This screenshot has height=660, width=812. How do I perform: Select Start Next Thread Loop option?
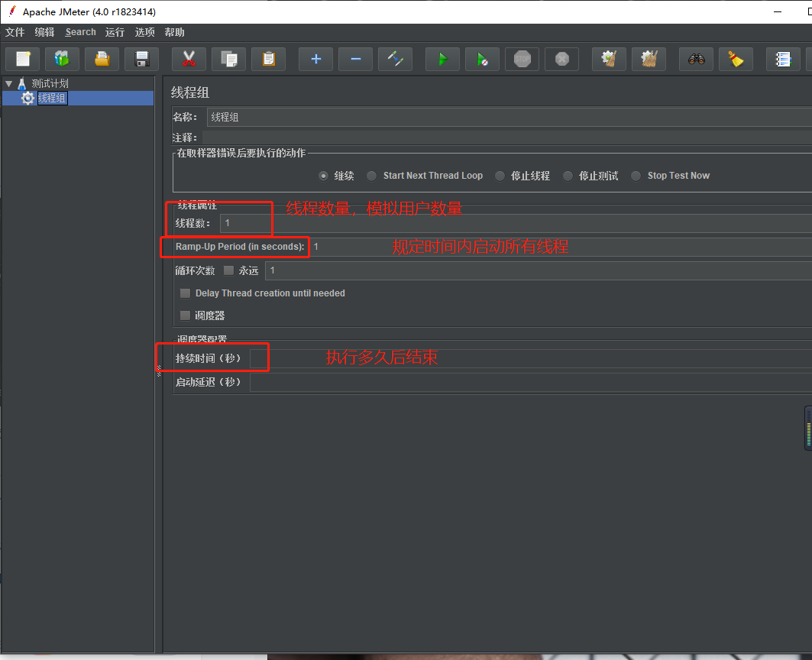click(x=372, y=176)
